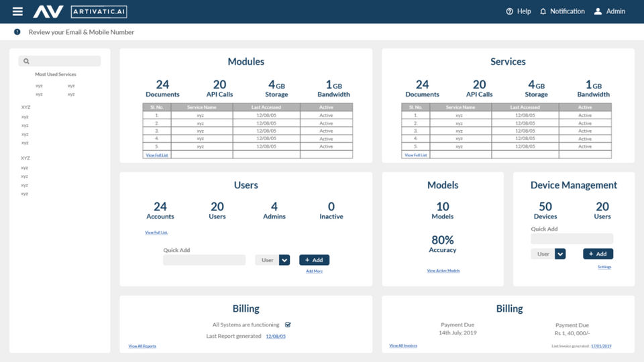Click the 10 Models stat
The image size is (644, 362).
443,210
